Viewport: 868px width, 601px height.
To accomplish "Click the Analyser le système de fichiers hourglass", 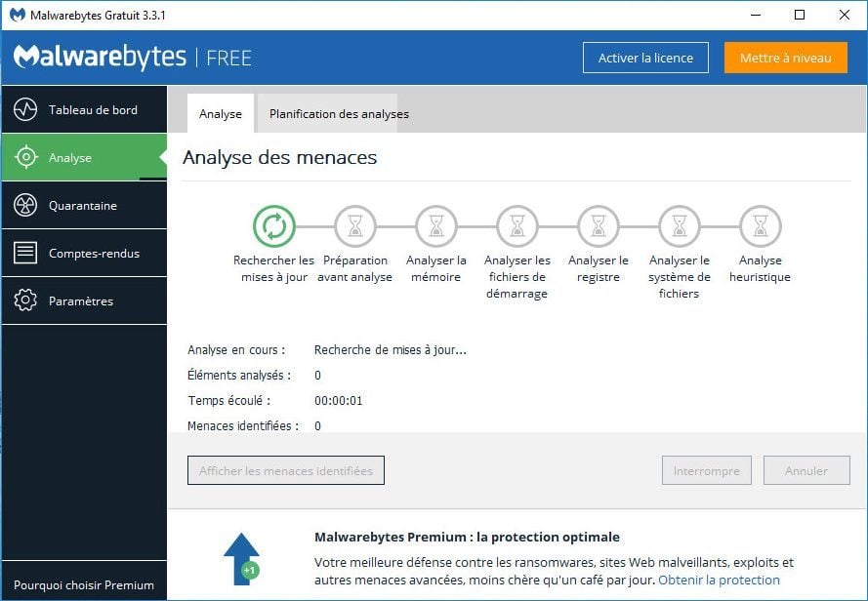I will [x=680, y=226].
